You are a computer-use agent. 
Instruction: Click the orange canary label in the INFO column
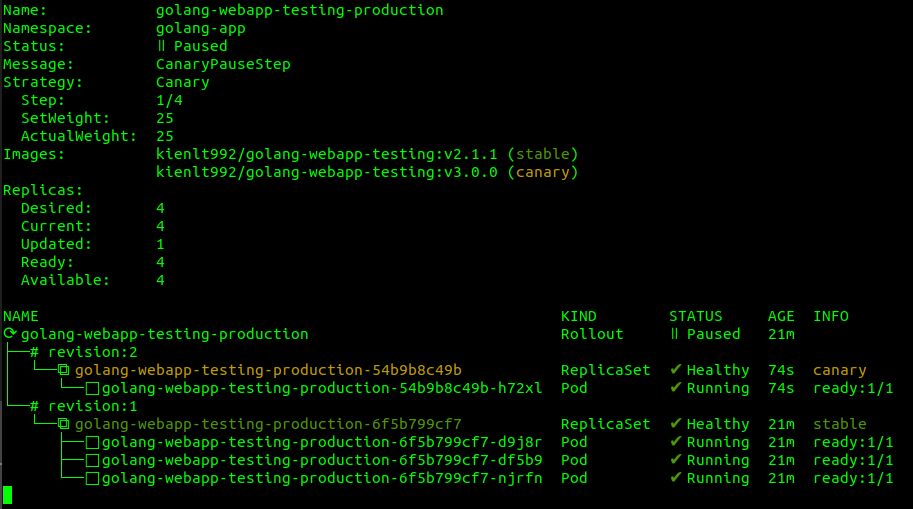(839, 370)
